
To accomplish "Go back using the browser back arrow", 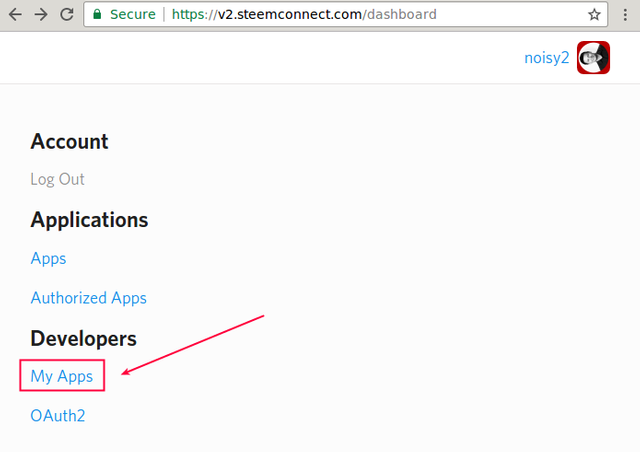I will point(16,15).
